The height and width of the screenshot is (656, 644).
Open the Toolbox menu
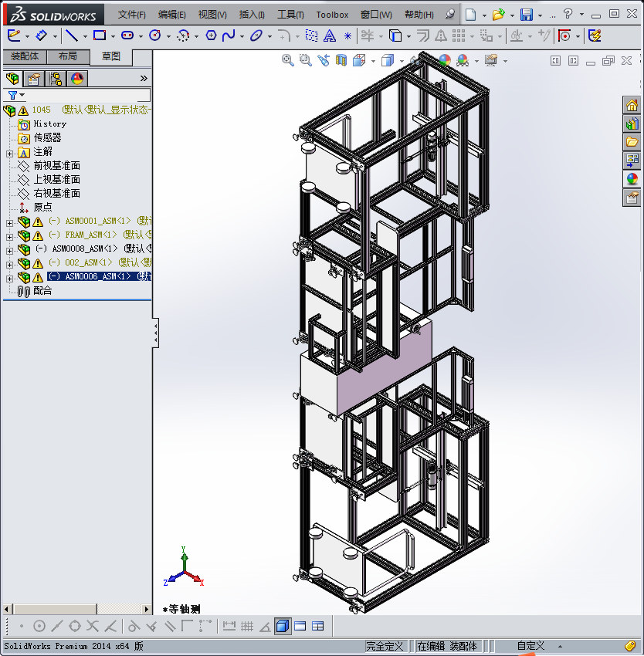tap(332, 15)
